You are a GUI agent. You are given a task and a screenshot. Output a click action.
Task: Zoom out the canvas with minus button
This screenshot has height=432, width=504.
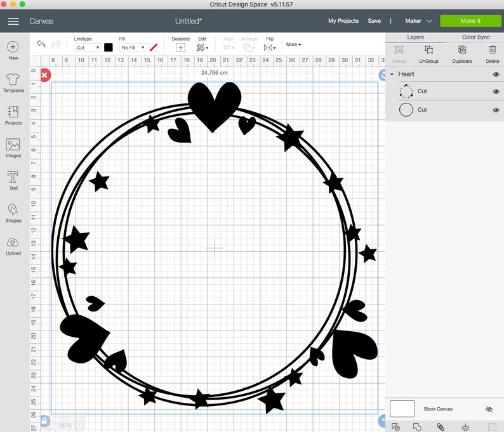[x=50, y=425]
